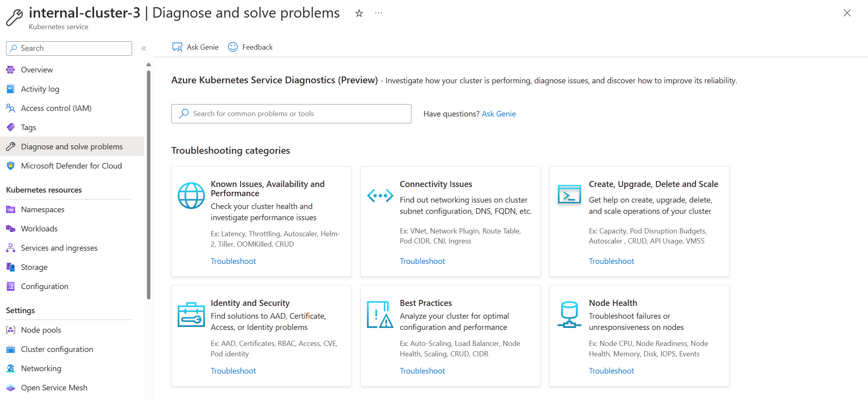Click Troubleshoot under Connectivity Issues
This screenshot has height=400, width=868.
(422, 261)
